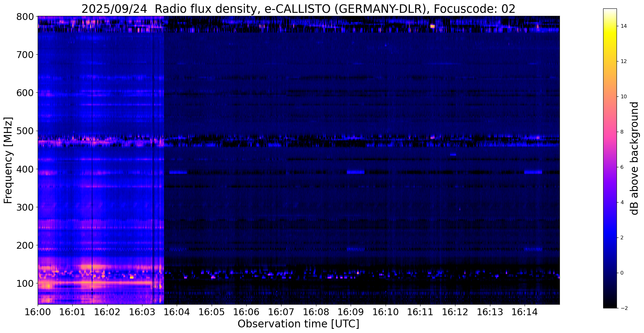Click the colorbar value 8
The image size is (644, 333).
coord(622,132)
